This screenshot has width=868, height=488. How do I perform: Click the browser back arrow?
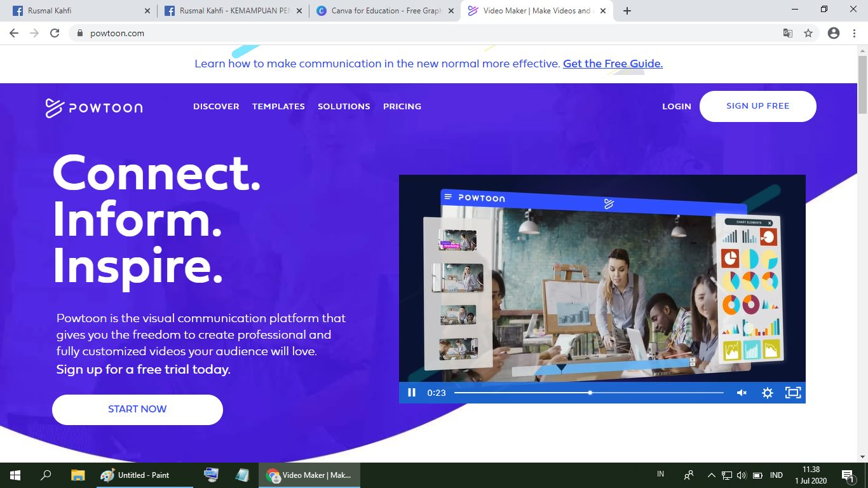14,33
